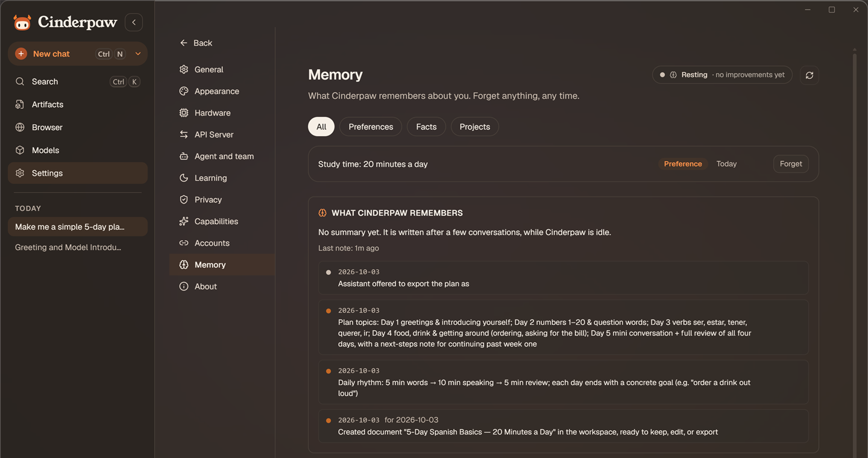Open the New chat dropdown arrow
Viewport: 868px width, 458px height.
pyautogui.click(x=138, y=54)
